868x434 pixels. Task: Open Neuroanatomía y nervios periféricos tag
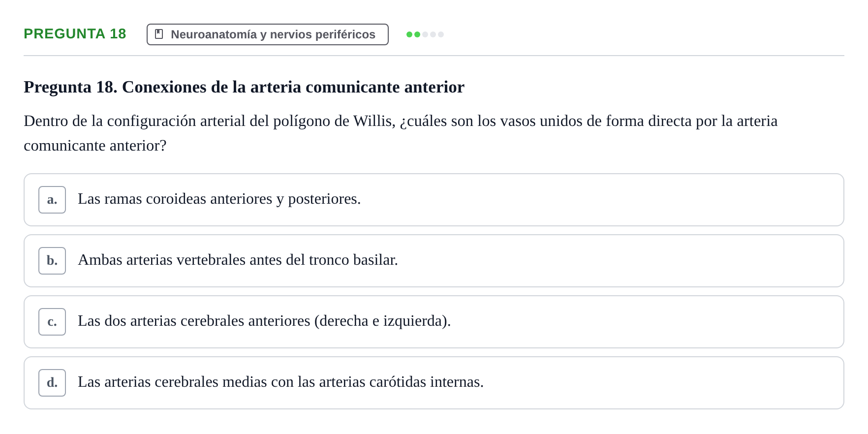pos(268,34)
